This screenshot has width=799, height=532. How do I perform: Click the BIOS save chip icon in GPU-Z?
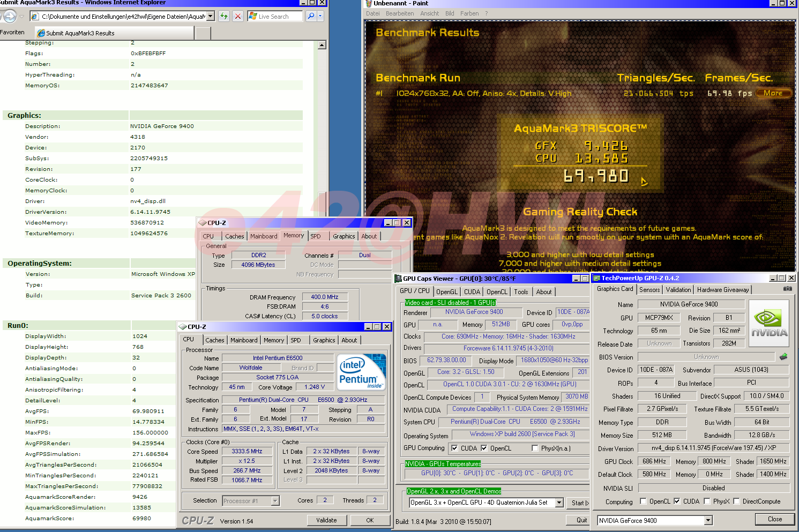783,356
